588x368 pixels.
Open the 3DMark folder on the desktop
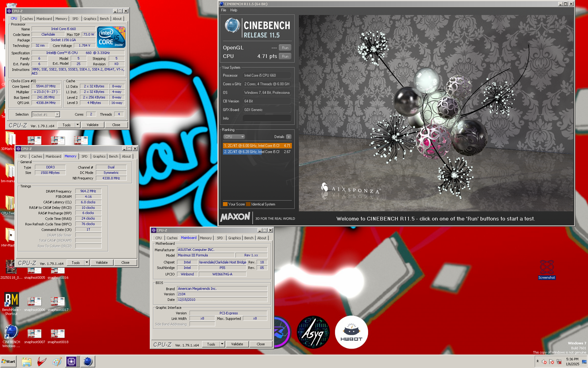click(x=9, y=140)
